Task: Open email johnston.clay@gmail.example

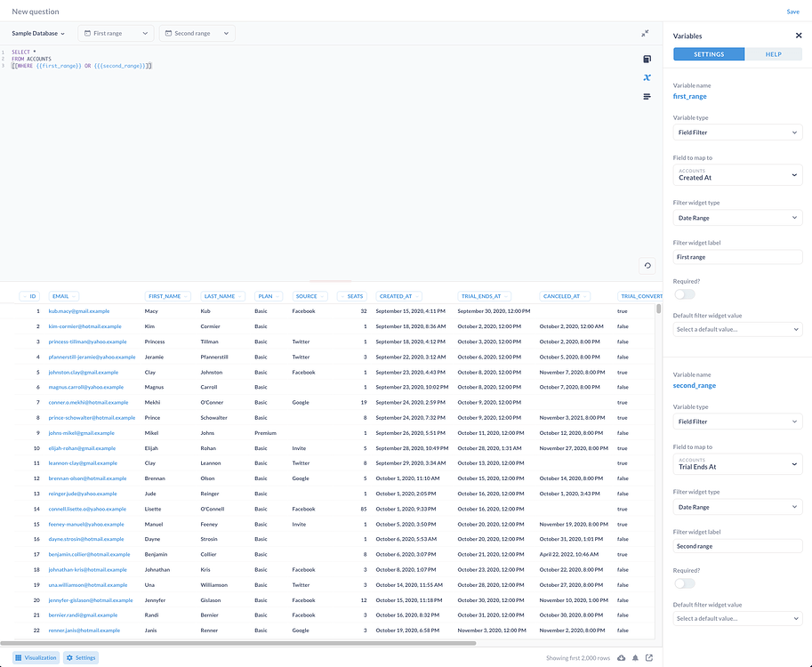Action: [84, 373]
